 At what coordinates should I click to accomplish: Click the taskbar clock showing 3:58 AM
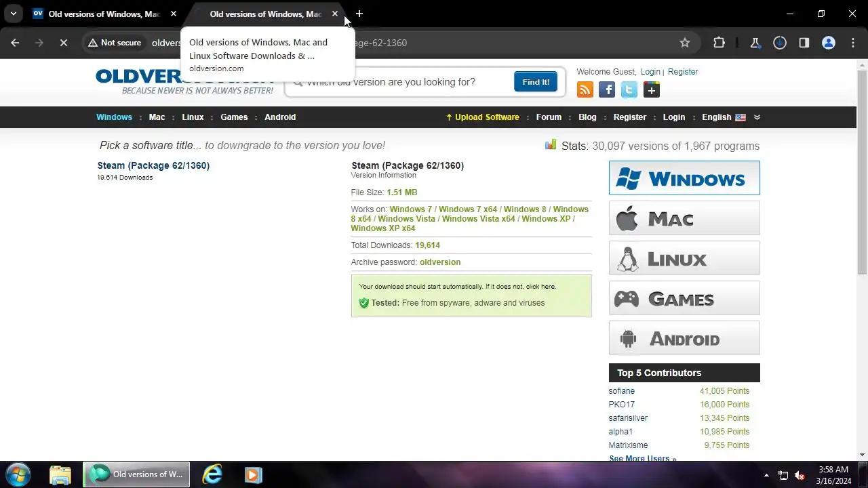[833, 475]
